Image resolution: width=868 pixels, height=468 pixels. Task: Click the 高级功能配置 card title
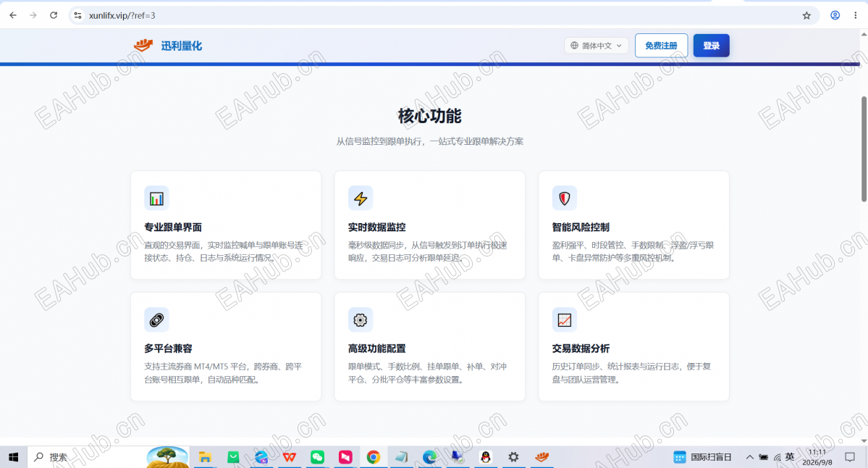coord(377,348)
